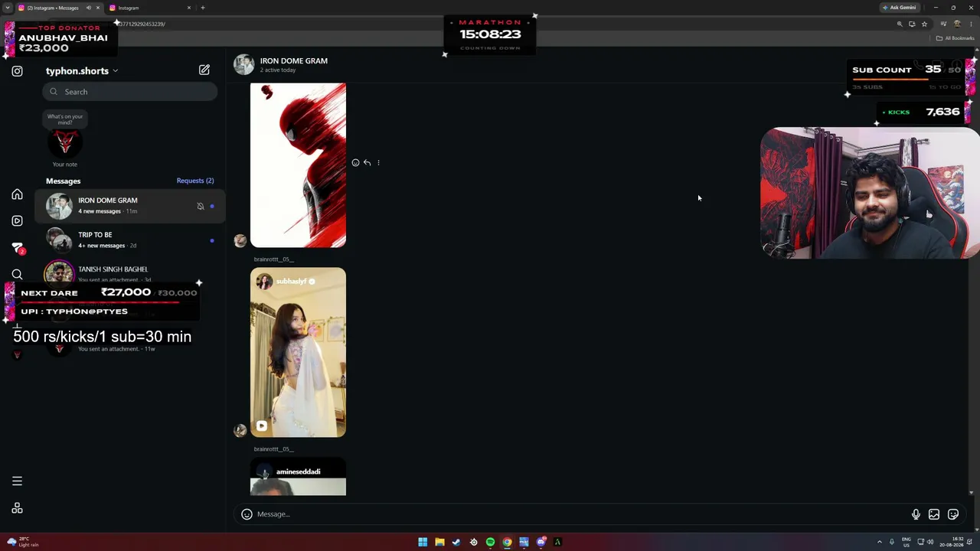
Task: Open taskbar weather widget
Action: pos(21,542)
